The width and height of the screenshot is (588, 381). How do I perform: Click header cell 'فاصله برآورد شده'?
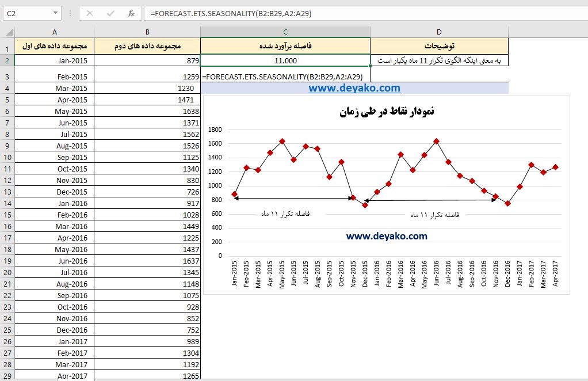pyautogui.click(x=285, y=46)
